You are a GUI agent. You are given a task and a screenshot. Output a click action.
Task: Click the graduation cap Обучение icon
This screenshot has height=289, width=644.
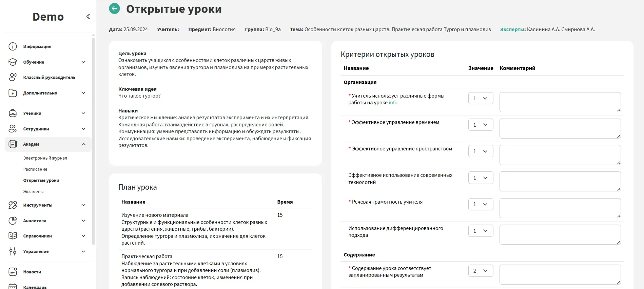coord(13,62)
